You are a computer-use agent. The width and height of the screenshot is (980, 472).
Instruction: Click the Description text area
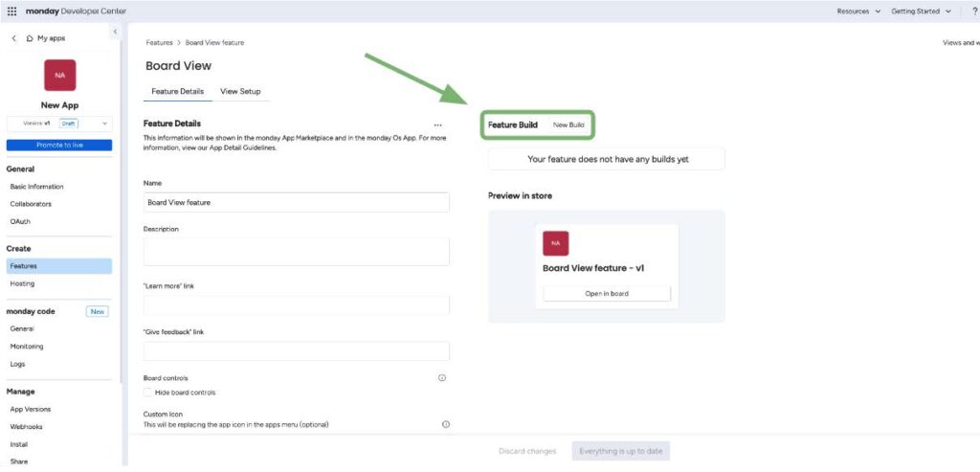click(297, 251)
